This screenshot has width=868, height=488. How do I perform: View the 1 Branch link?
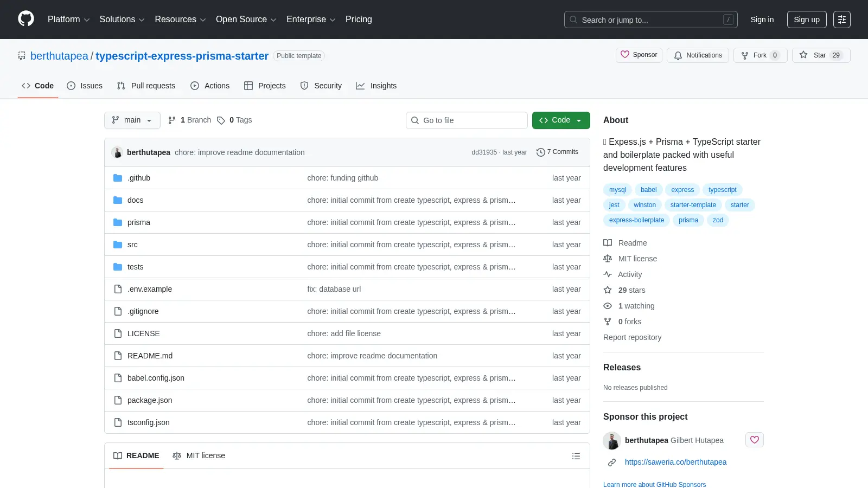click(189, 120)
